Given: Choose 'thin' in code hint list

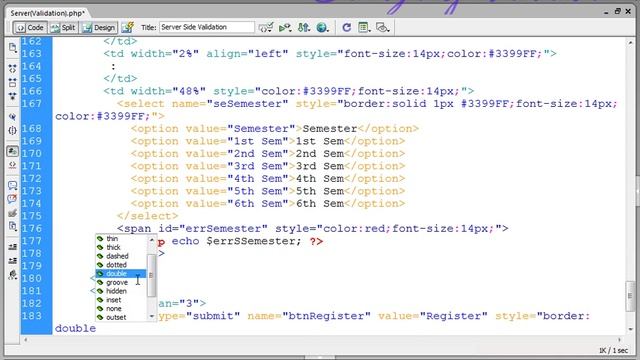Looking at the screenshot, I should pos(121,238).
